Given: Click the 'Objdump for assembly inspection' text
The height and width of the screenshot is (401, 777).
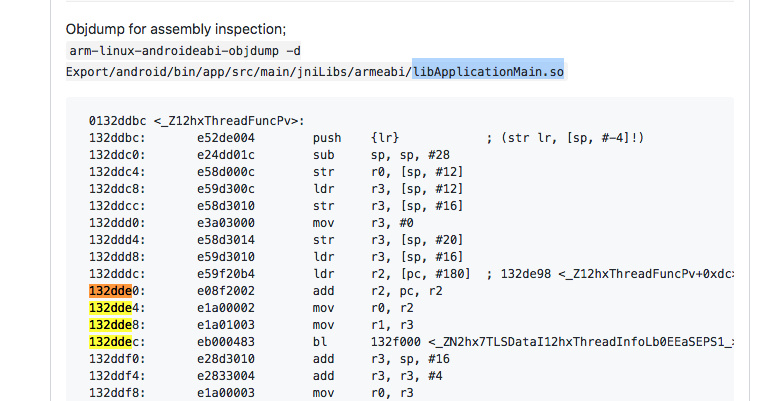Looking at the screenshot, I should (176, 29).
